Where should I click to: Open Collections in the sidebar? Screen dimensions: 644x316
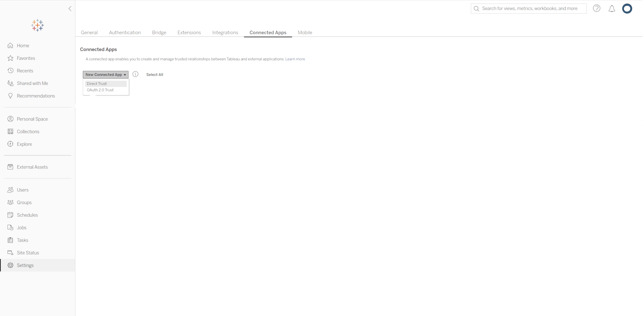(x=28, y=132)
